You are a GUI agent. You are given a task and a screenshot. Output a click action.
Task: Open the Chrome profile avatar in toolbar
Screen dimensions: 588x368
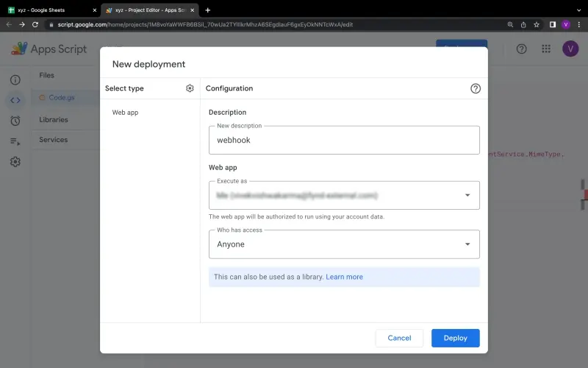(x=566, y=24)
